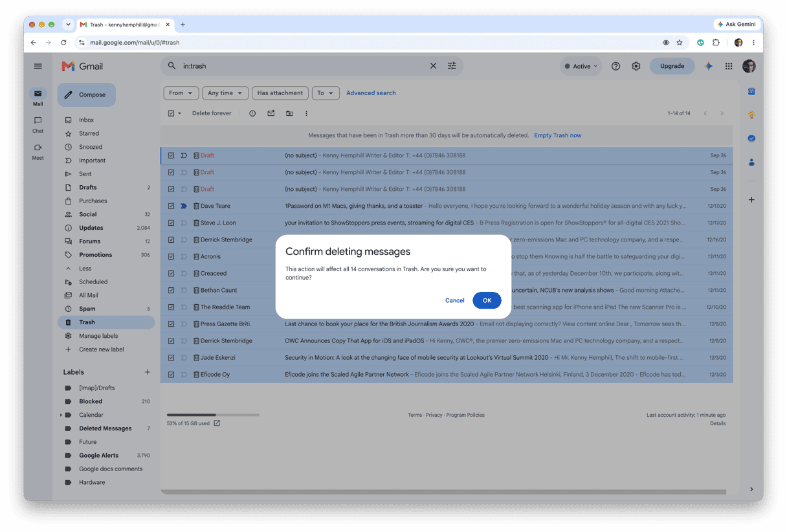Open the More options three-dot toolbar icon
The width and height of the screenshot is (787, 532).
[x=306, y=113]
